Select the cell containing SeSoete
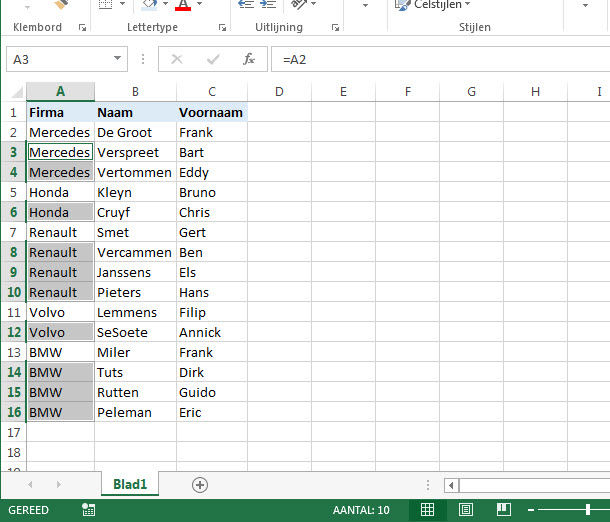The image size is (610, 522). (135, 333)
